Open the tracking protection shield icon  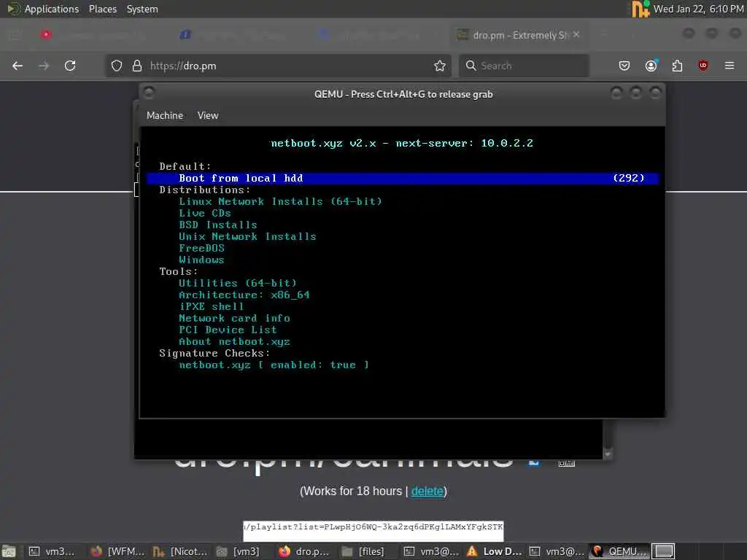(x=117, y=66)
